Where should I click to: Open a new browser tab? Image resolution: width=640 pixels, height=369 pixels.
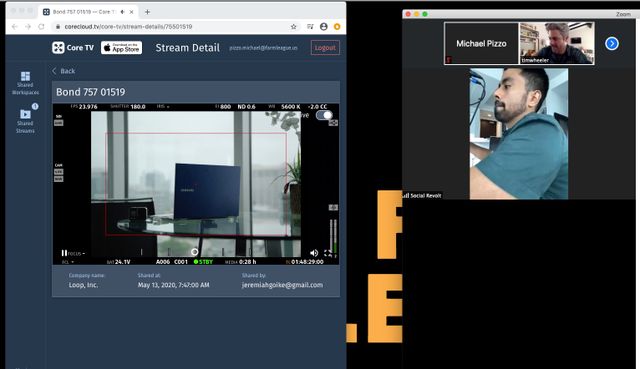click(x=147, y=12)
